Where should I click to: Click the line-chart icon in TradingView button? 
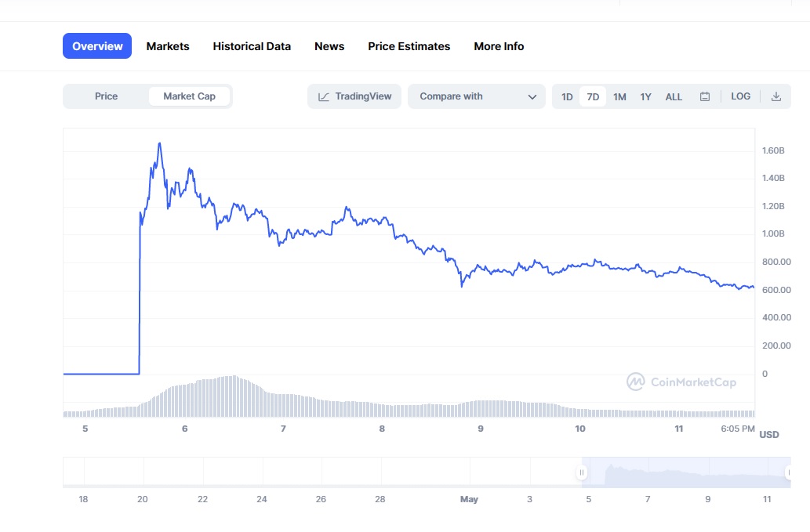tap(324, 96)
